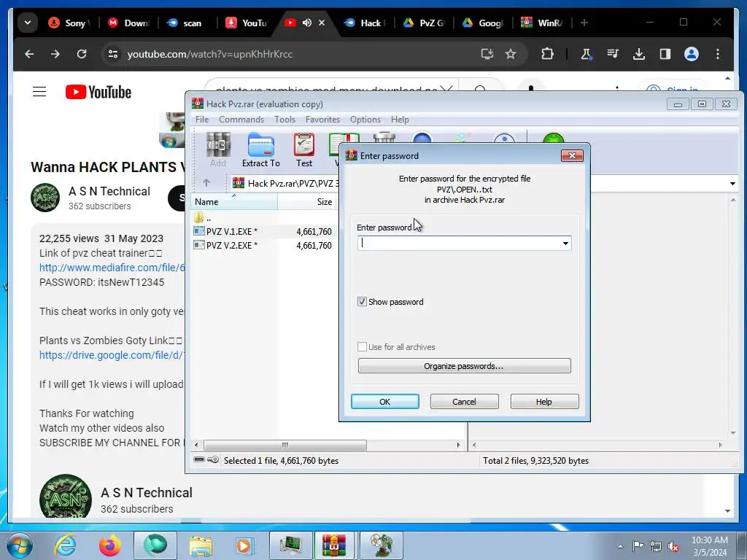Show hidden system tray icons
The width and height of the screenshot is (747, 560).
pos(620,546)
